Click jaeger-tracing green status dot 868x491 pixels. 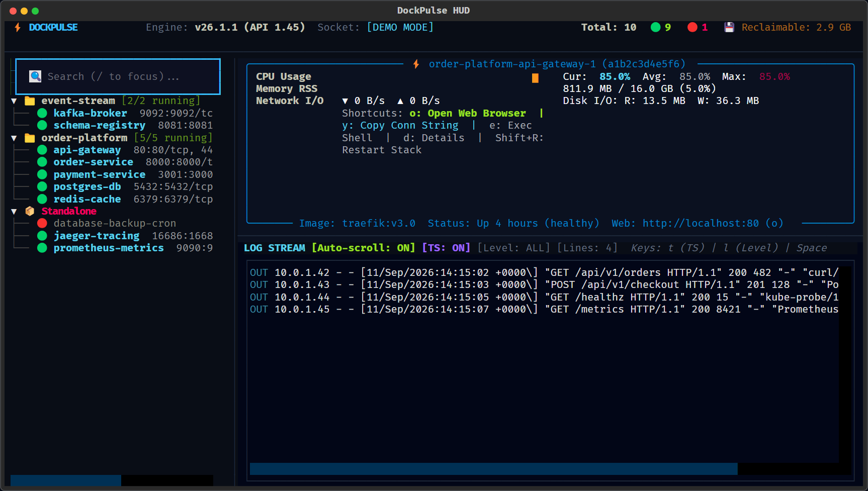click(x=42, y=236)
